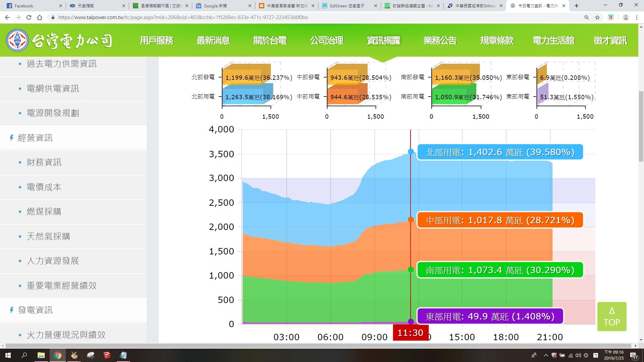Open Windows Start menu
The height and width of the screenshot is (362, 644).
coord(8,355)
